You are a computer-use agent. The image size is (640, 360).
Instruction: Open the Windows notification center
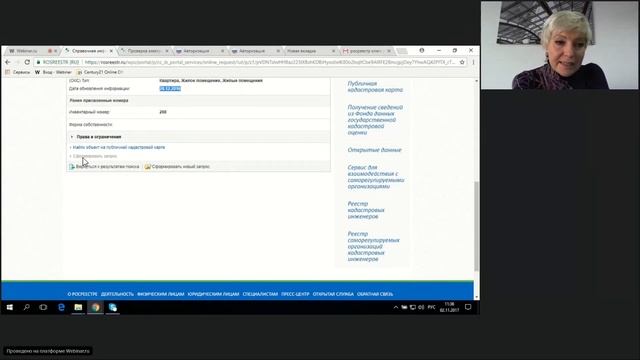click(x=468, y=307)
